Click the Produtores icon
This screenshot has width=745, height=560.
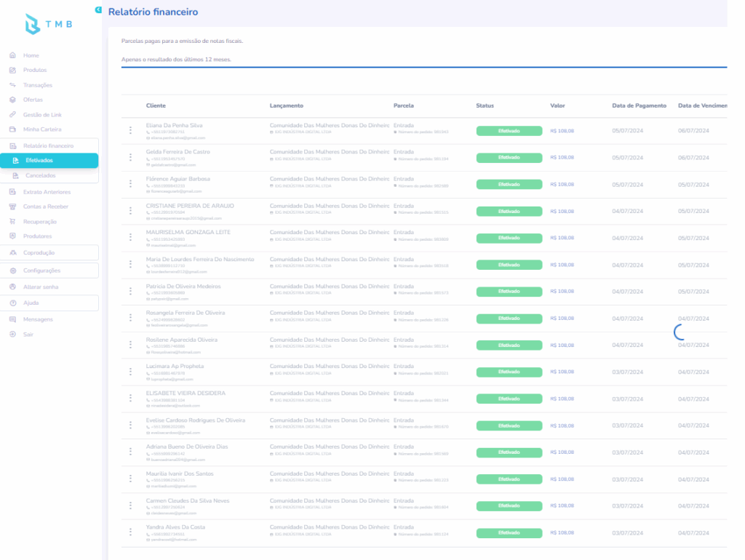[x=13, y=236]
